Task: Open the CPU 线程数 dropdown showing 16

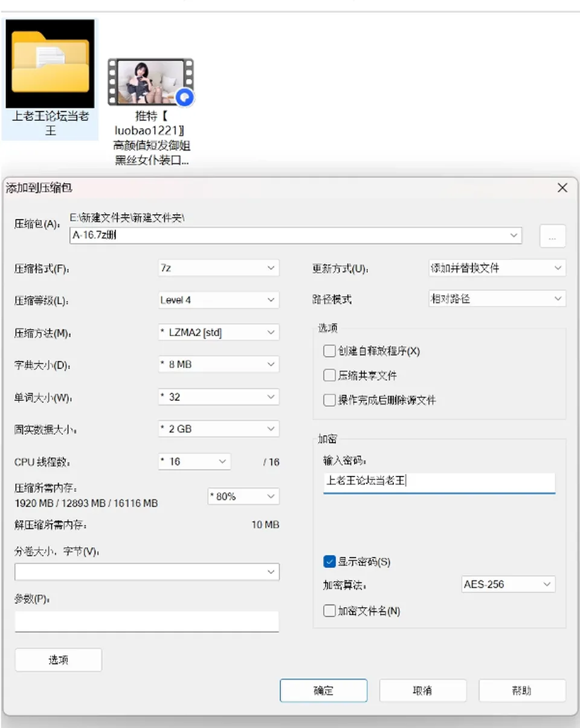Action: point(195,461)
